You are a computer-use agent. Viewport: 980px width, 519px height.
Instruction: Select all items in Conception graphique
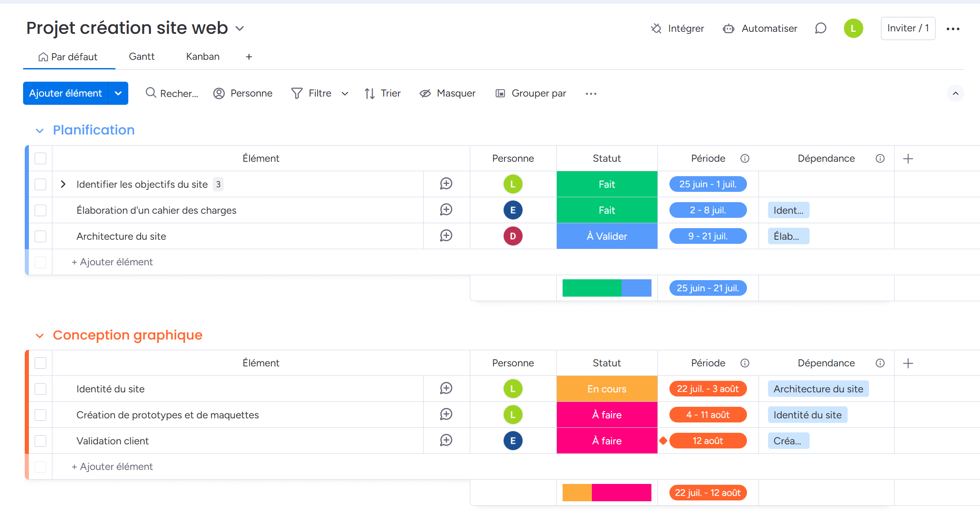coord(40,363)
